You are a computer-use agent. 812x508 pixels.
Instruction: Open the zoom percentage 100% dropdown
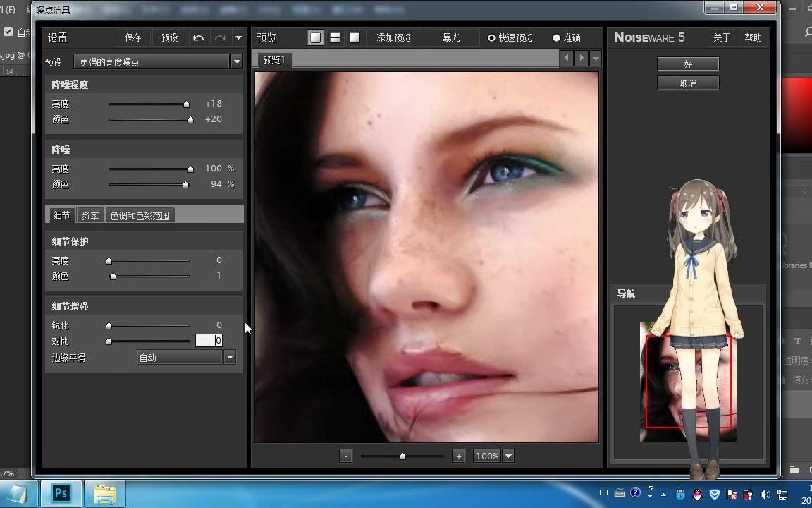pos(508,456)
